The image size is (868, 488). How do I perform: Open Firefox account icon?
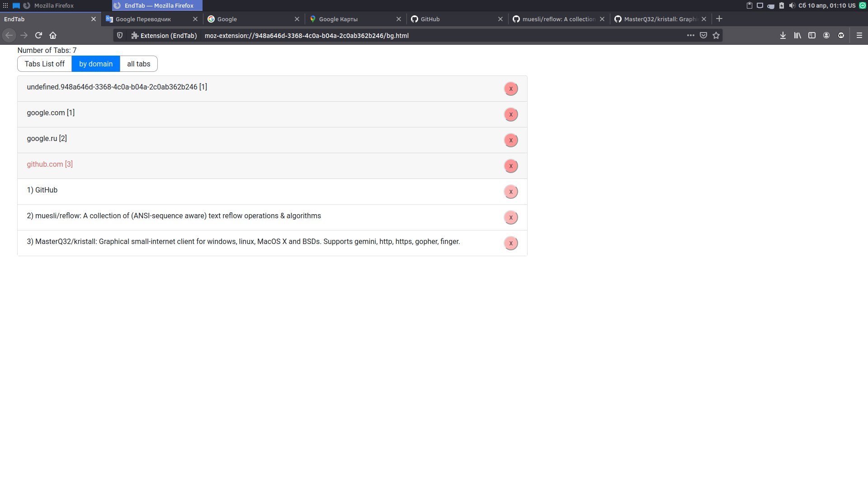coord(826,35)
